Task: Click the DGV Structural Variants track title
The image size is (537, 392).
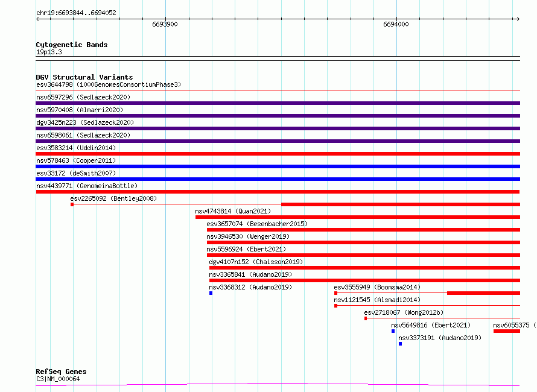Action: 84,77
